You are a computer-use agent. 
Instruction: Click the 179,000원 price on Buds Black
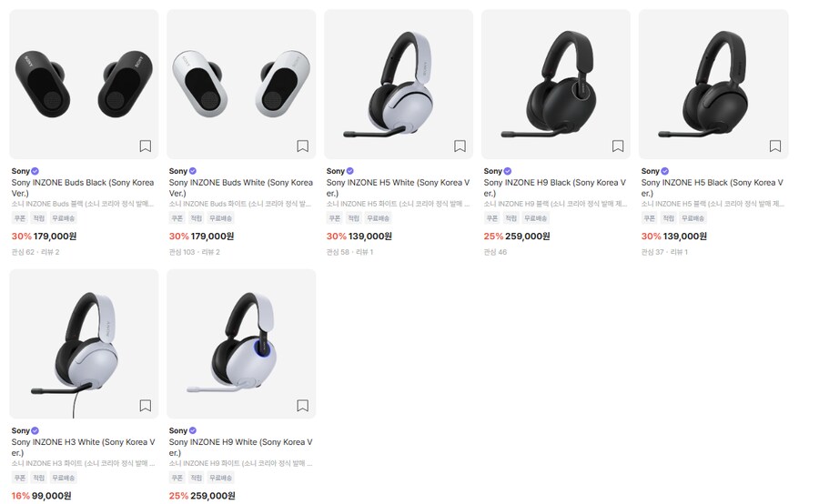(54, 236)
